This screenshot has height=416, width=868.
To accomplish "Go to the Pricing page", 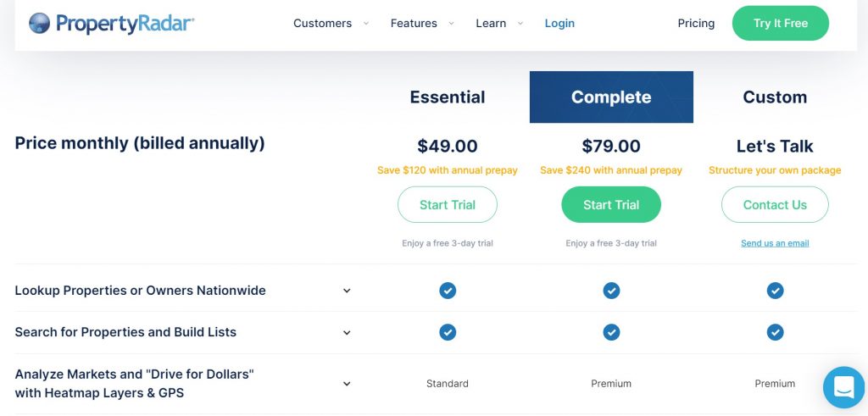I will tap(696, 23).
